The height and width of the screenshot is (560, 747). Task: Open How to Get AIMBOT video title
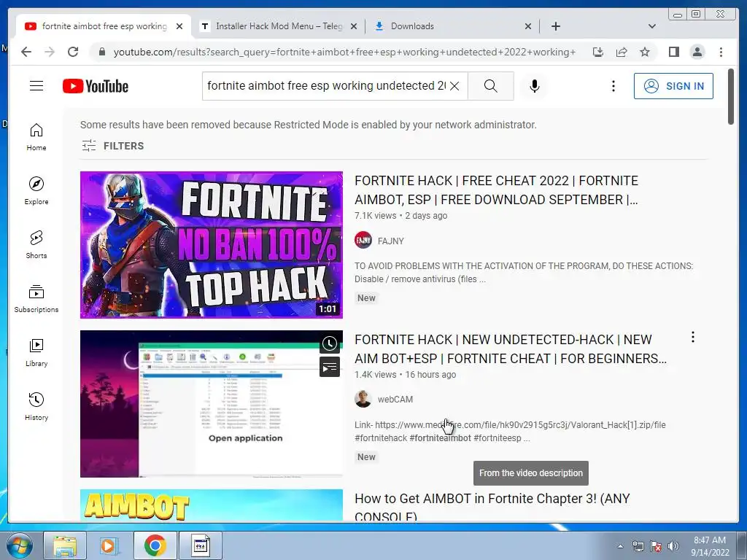click(x=492, y=507)
